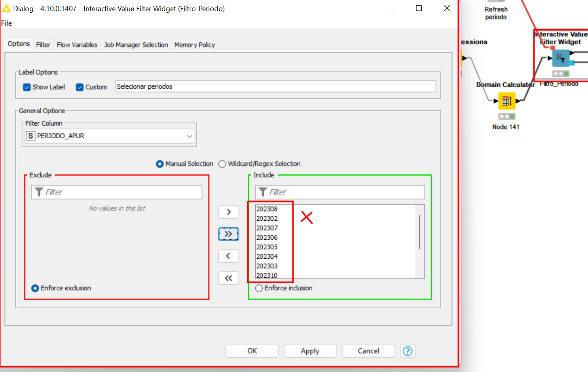Select value 202307 in Include list

[x=267, y=228]
